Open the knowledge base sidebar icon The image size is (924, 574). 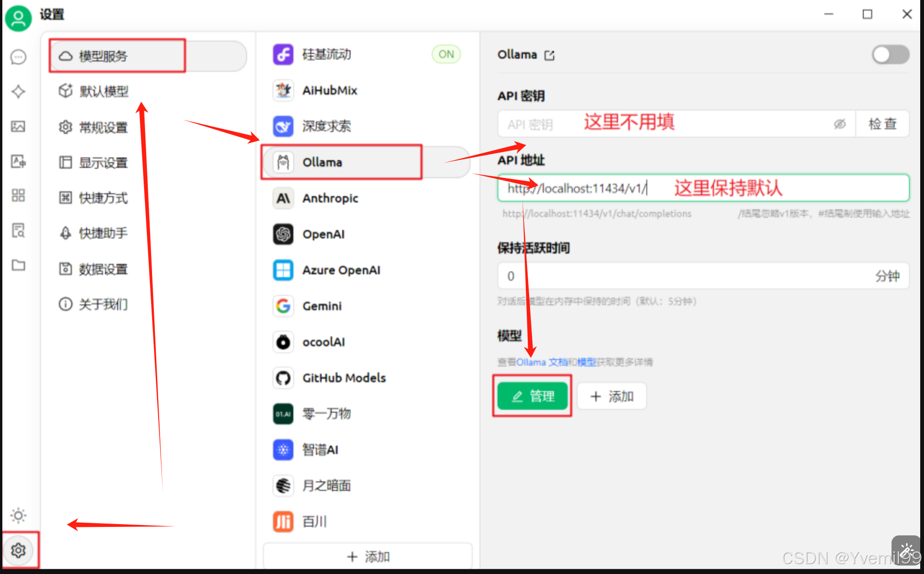pos(18,231)
